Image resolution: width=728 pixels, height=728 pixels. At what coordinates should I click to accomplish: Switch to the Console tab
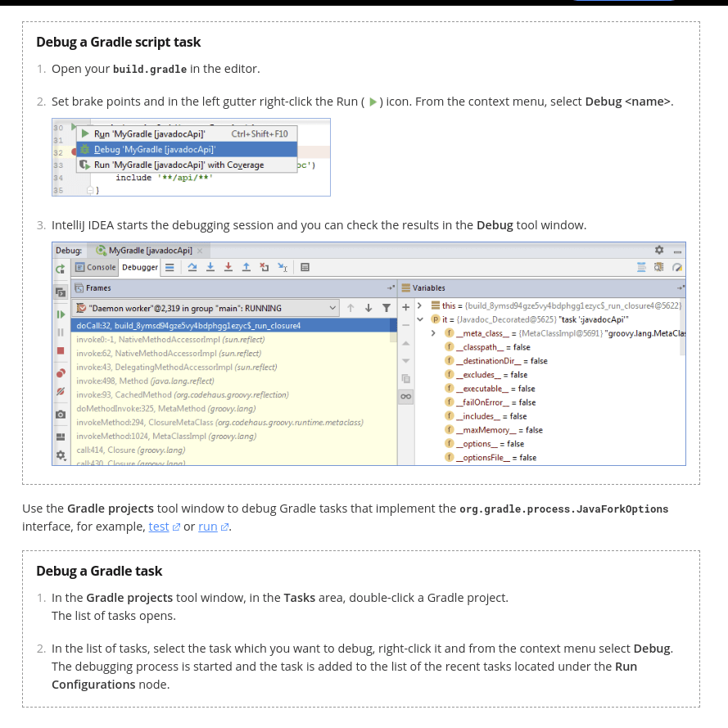click(95, 268)
